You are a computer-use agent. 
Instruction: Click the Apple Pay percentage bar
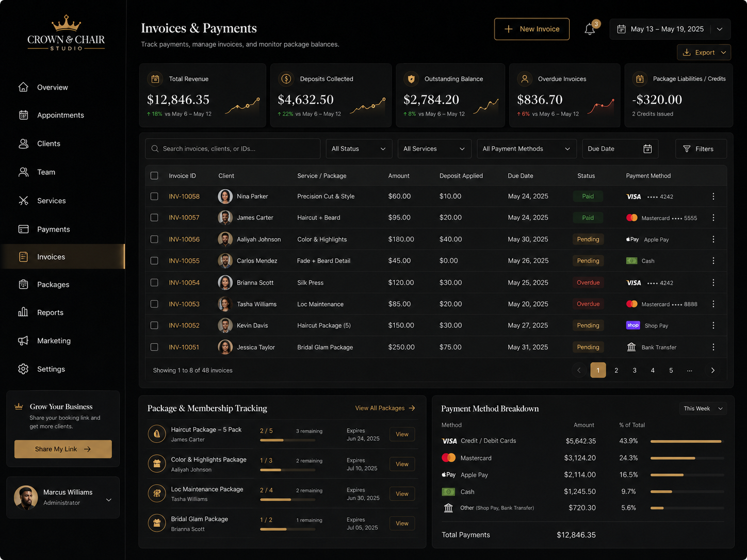pyautogui.click(x=687, y=475)
